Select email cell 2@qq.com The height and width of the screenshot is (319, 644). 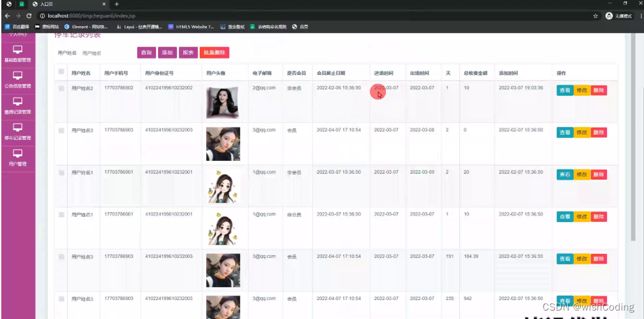pos(264,88)
